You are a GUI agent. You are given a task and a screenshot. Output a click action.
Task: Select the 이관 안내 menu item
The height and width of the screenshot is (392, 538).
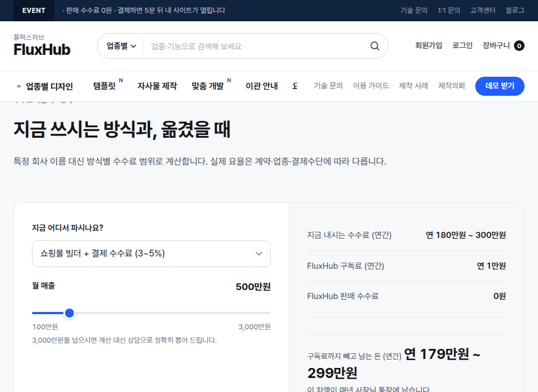tap(262, 86)
